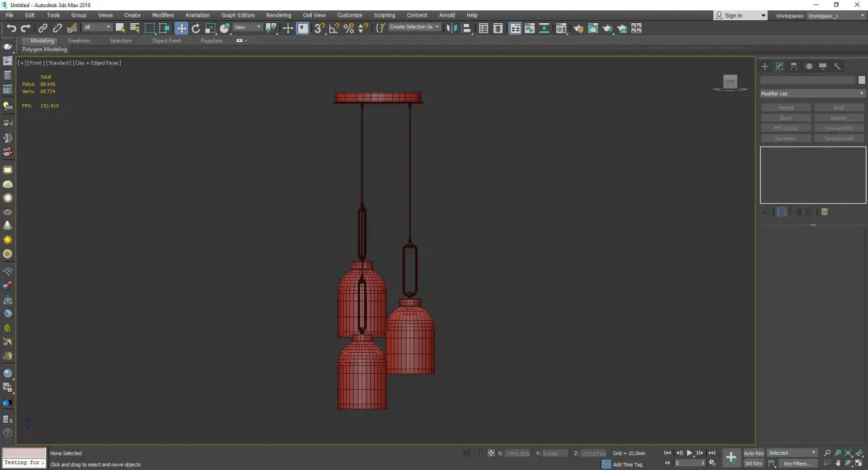This screenshot has width=868, height=470.
Task: Open the Rendering menu
Action: [x=278, y=15]
